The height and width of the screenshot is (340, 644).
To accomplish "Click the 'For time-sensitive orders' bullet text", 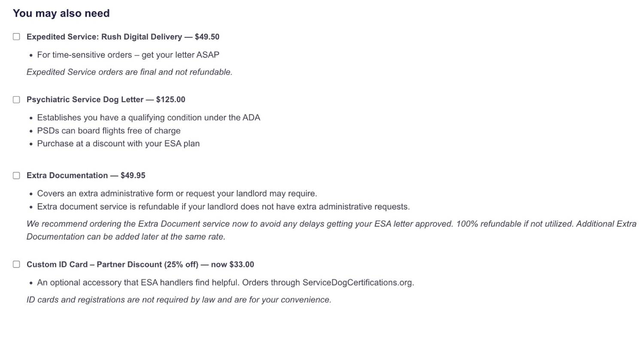I will [x=128, y=55].
